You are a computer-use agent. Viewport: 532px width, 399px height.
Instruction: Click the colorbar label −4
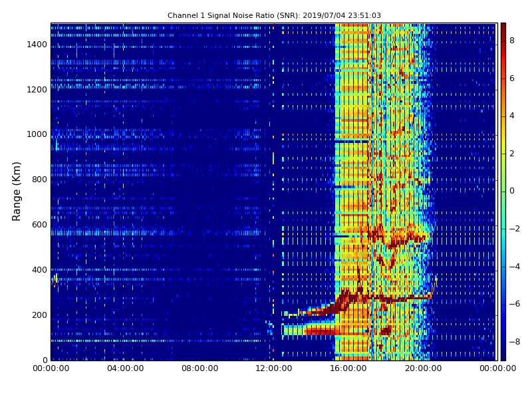[x=515, y=267]
